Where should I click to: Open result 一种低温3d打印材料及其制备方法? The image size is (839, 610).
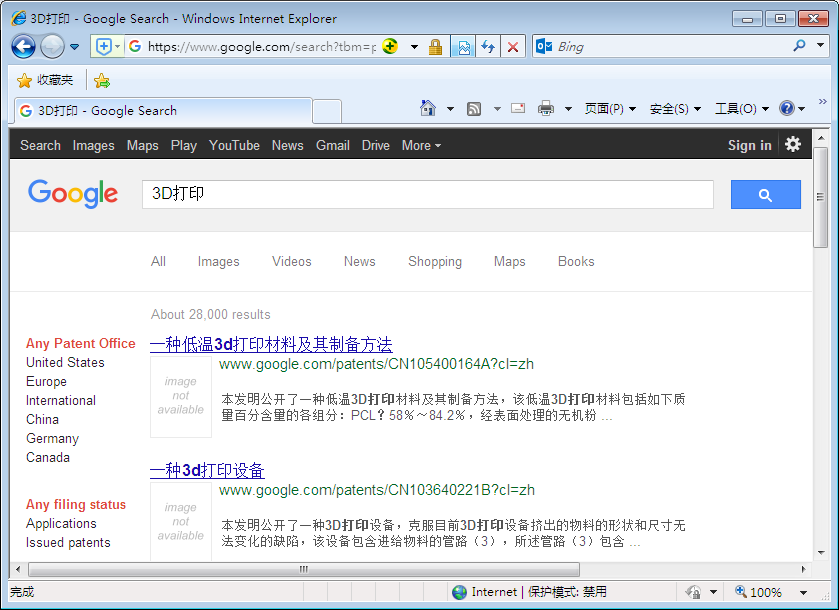(271, 345)
